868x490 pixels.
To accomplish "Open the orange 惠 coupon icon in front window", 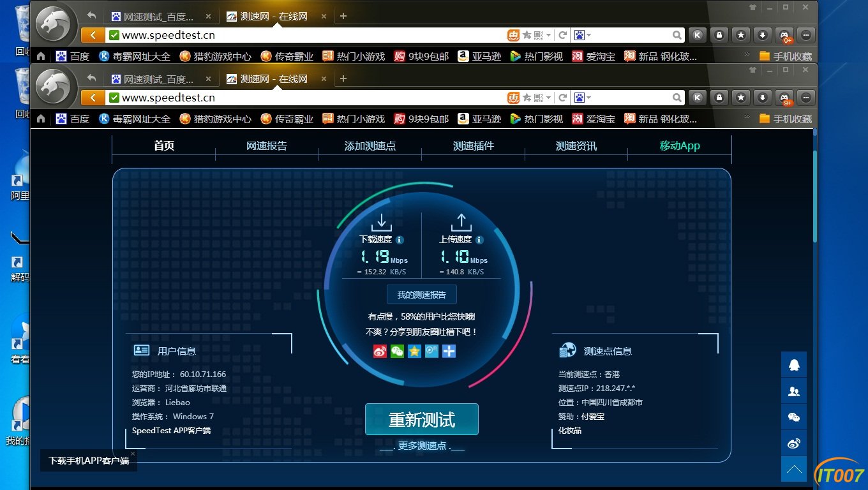I will coord(513,98).
